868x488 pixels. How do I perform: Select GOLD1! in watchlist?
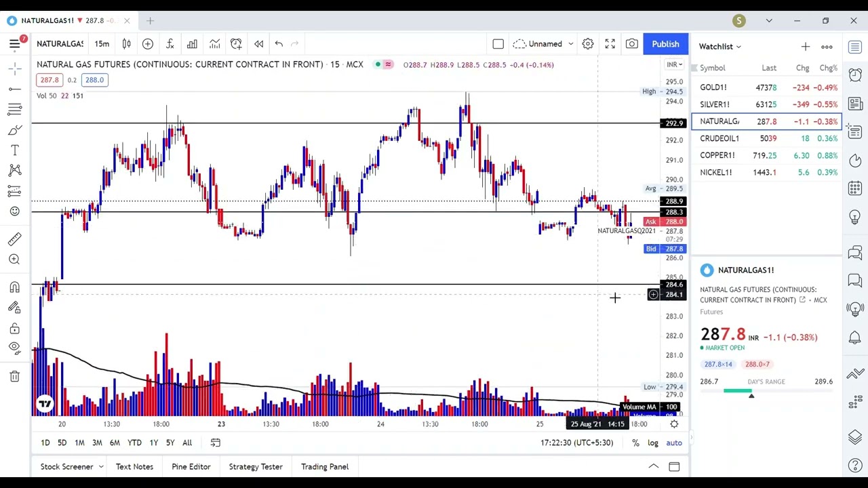(x=766, y=87)
